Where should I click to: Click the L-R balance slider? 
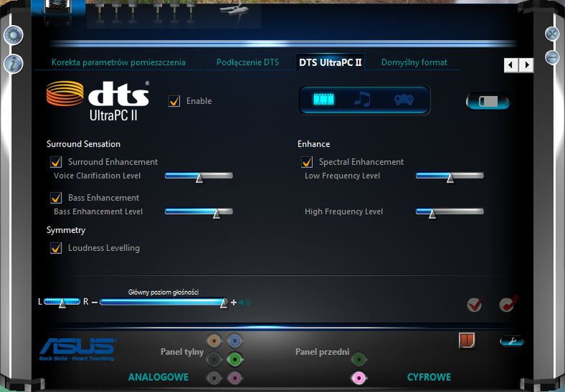(62, 302)
